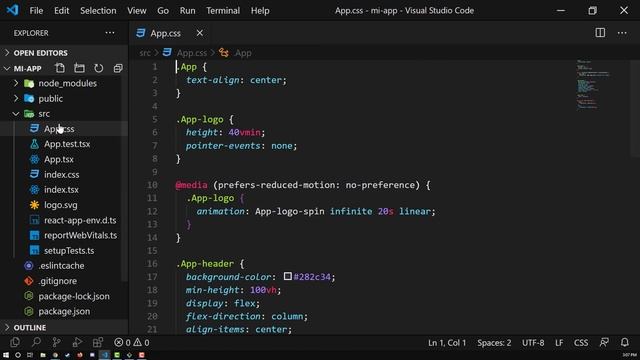Open the Go menu
Image resolution: width=640 pixels, height=360 pixels.
point(163,11)
